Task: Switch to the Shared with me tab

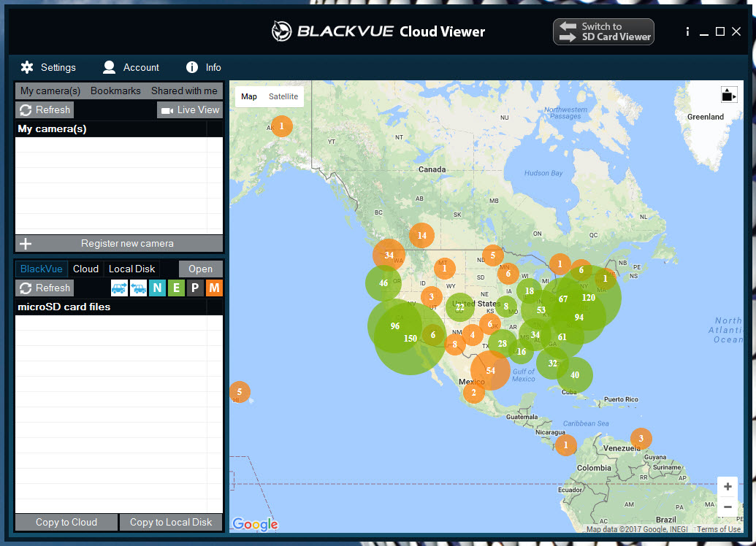Action: pos(184,91)
